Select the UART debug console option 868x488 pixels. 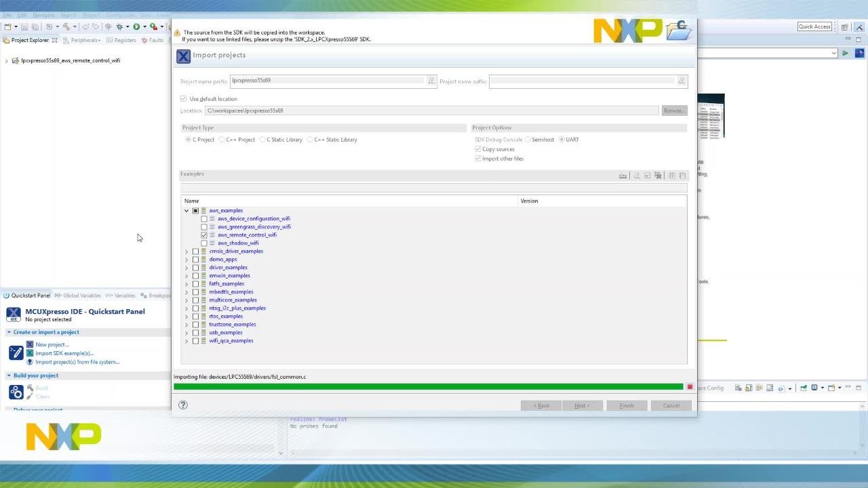tap(561, 140)
